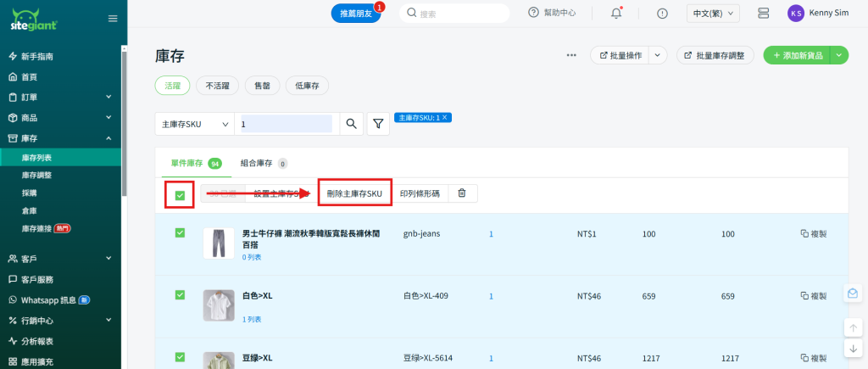
Task: Uncheck the select-all checkbox
Action: click(x=180, y=195)
